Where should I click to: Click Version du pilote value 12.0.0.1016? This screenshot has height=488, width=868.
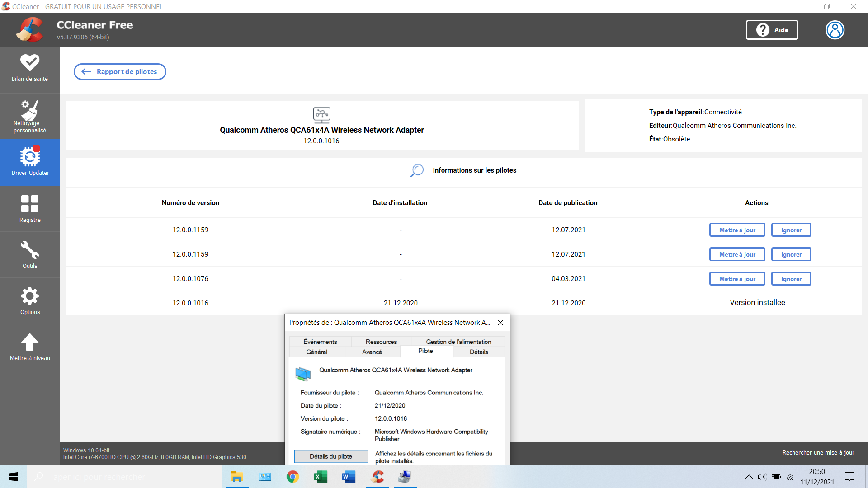tap(391, 419)
